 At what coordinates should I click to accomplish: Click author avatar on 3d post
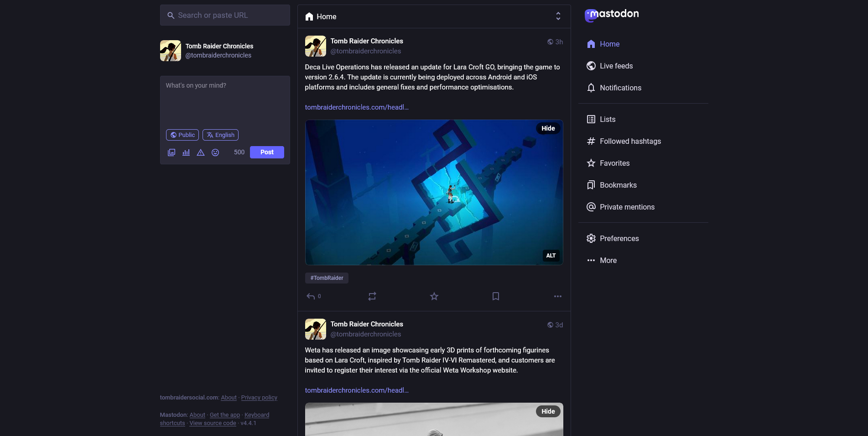(x=316, y=329)
